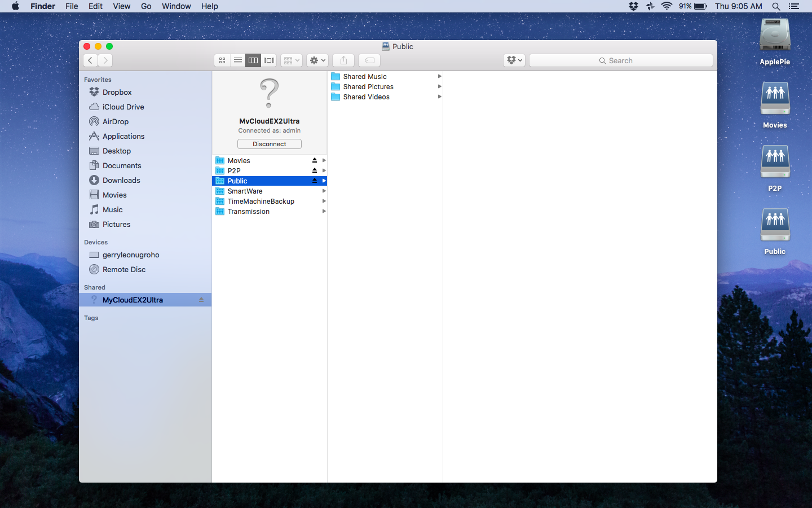Select the P2P share in column list
Screen dimensions: 812x508
click(x=270, y=170)
